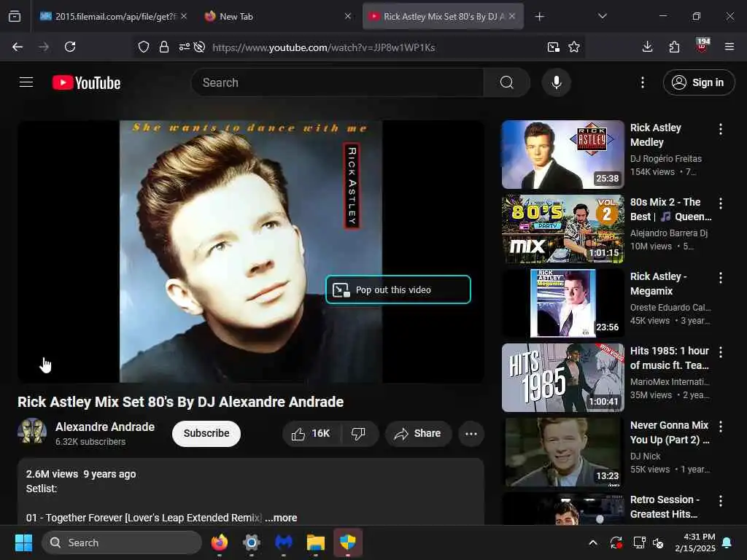Screen dimensions: 747x560
Task: Bookmark this page with the star
Action: [574, 47]
